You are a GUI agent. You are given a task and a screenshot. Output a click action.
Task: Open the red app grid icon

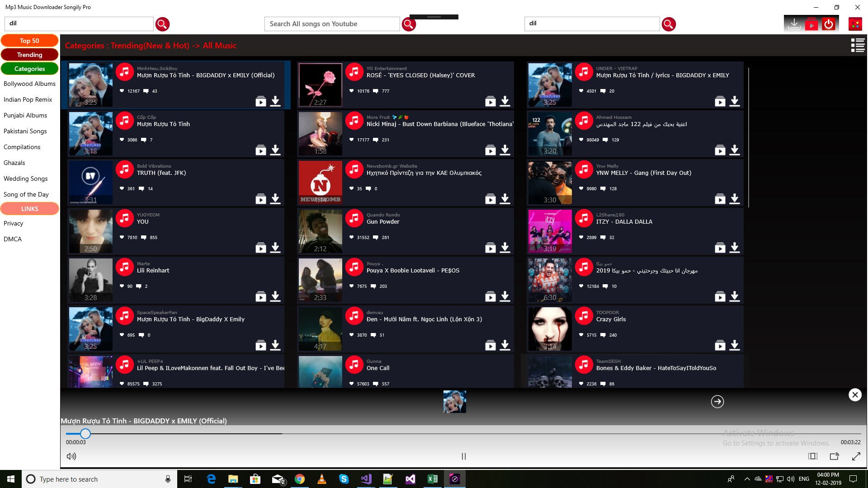coord(855,24)
